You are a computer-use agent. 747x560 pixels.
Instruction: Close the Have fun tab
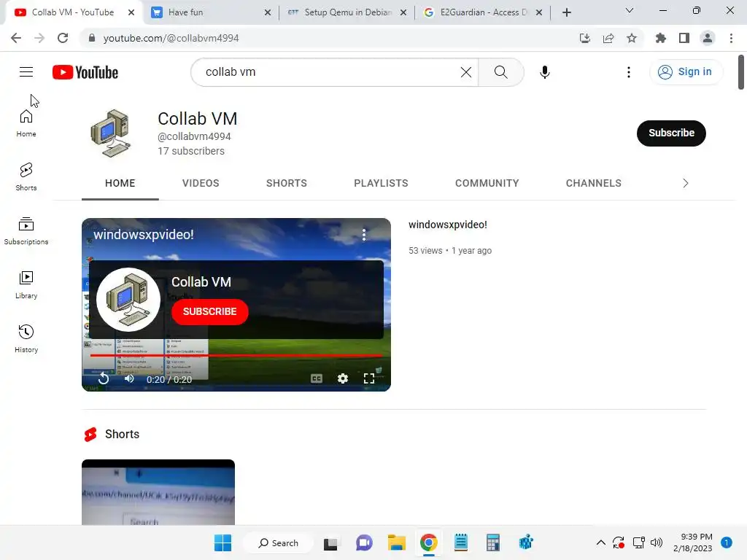(268, 12)
